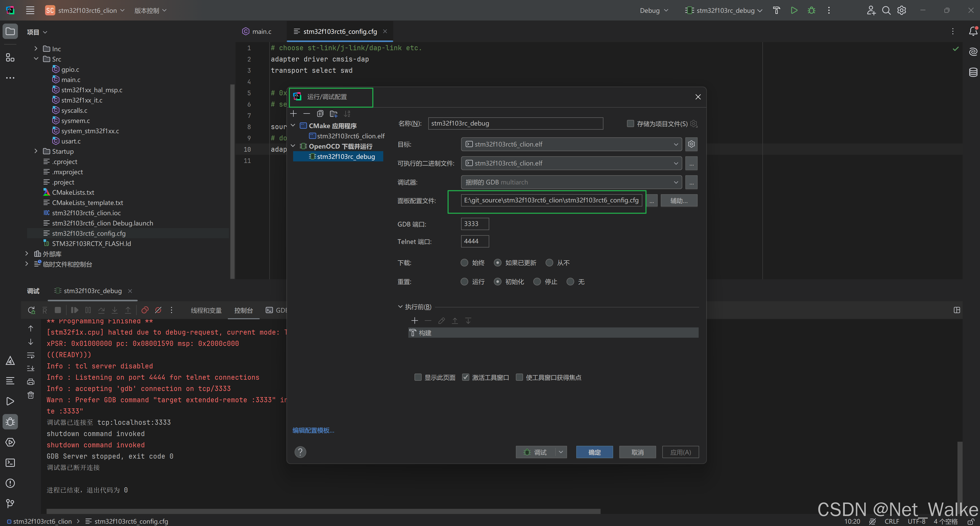Image resolution: width=980 pixels, height=526 pixels.
Task: Click the build hammer icon in top toolbar
Action: (x=776, y=10)
